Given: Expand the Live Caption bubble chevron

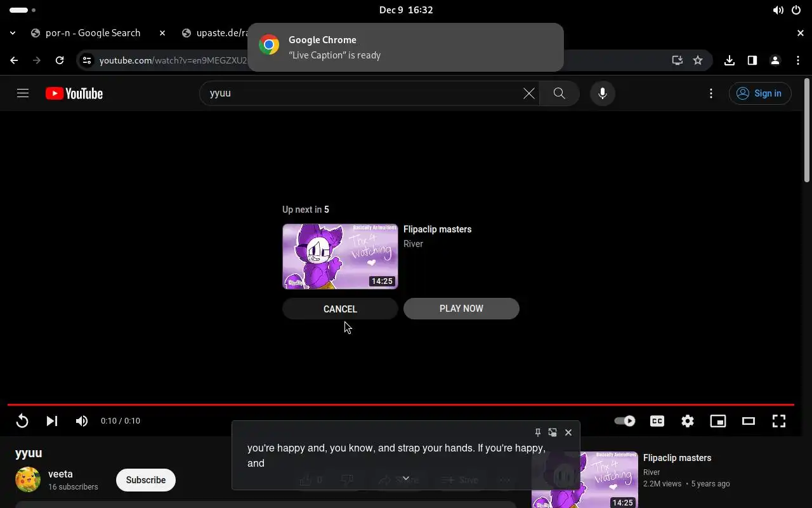Looking at the screenshot, I should click(406, 479).
